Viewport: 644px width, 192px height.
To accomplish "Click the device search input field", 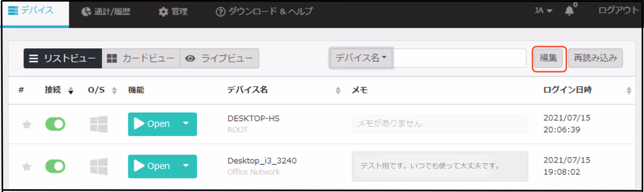I will (460, 58).
